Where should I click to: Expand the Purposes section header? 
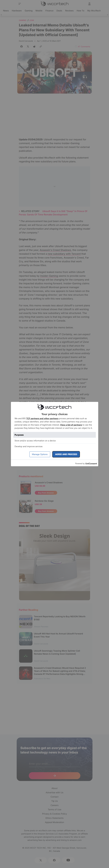(55, 435)
